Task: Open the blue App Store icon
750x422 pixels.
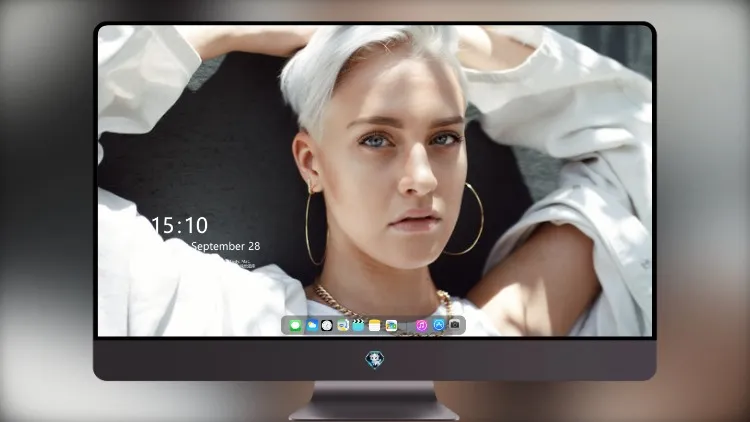Action: 439,325
